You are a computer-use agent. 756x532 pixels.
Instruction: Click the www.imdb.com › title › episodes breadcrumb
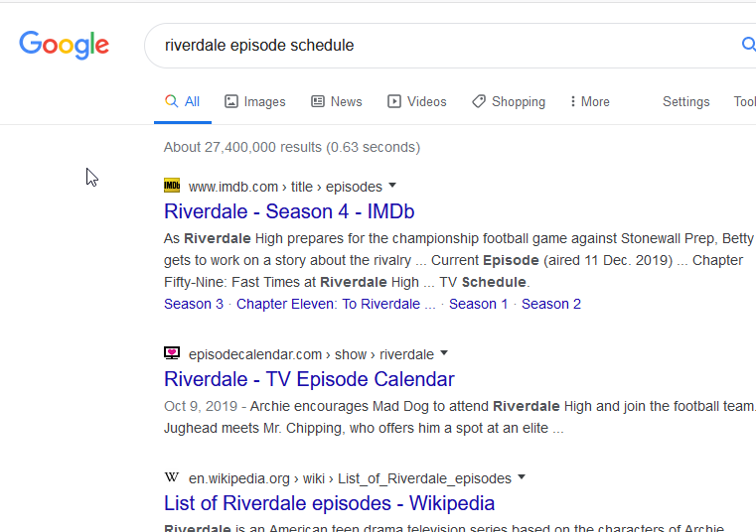click(285, 187)
